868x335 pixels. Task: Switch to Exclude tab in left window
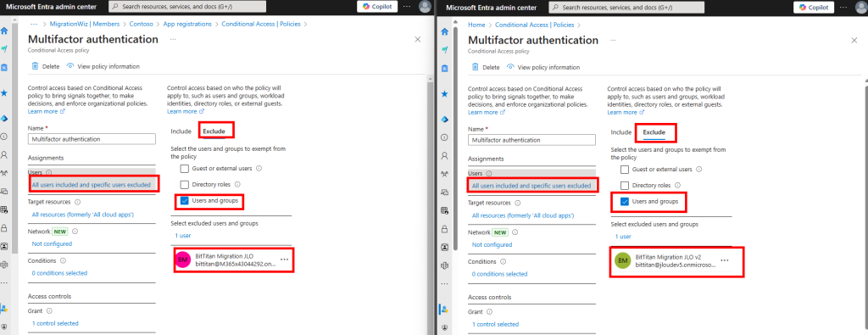[213, 131]
